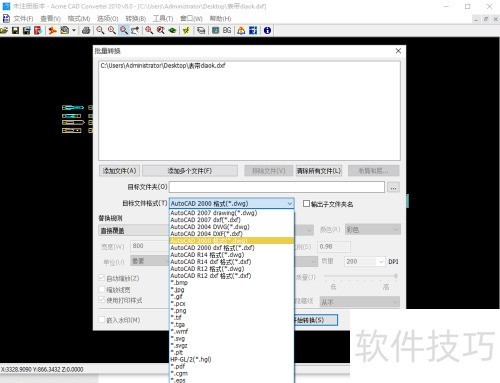Click the 目标文件夹 path input field

277,187
